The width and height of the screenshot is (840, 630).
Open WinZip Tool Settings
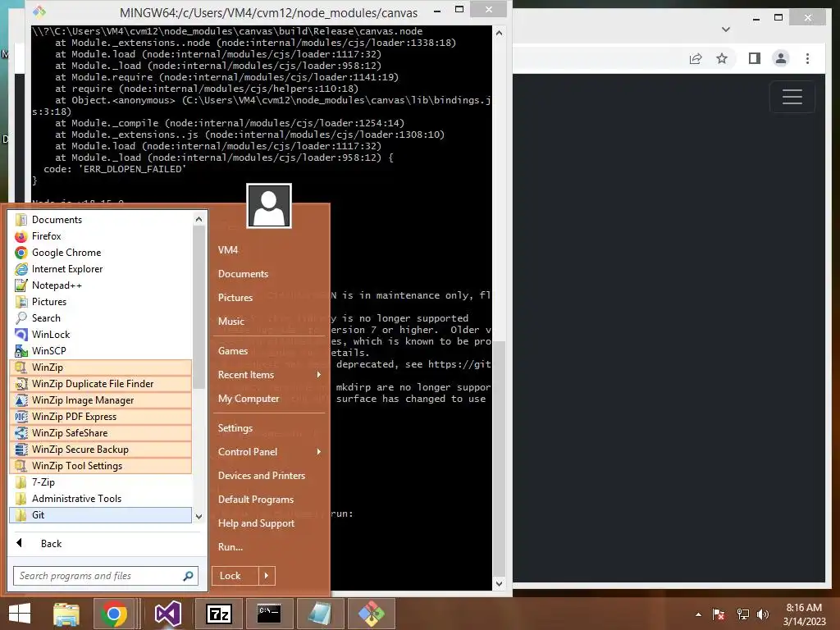[x=100, y=466]
